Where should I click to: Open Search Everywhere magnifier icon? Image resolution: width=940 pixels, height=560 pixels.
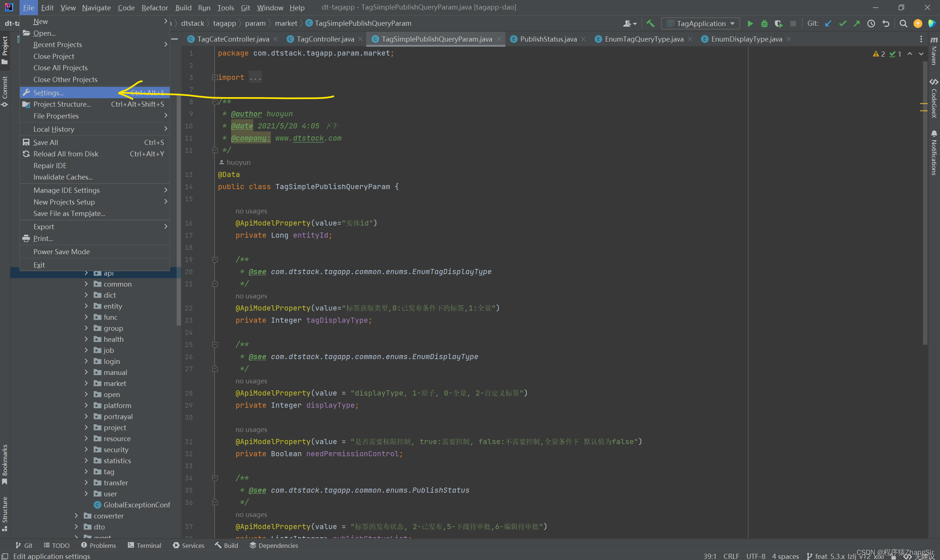point(903,24)
